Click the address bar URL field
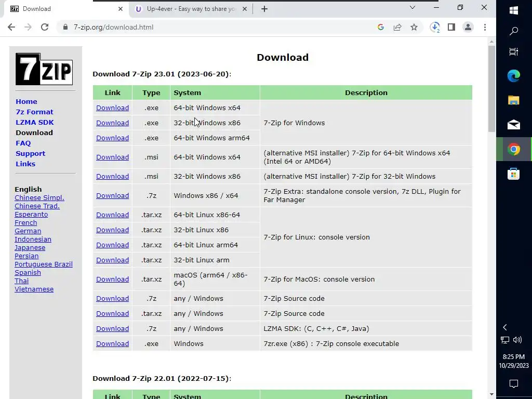This screenshot has height=399, width=532. [217, 27]
